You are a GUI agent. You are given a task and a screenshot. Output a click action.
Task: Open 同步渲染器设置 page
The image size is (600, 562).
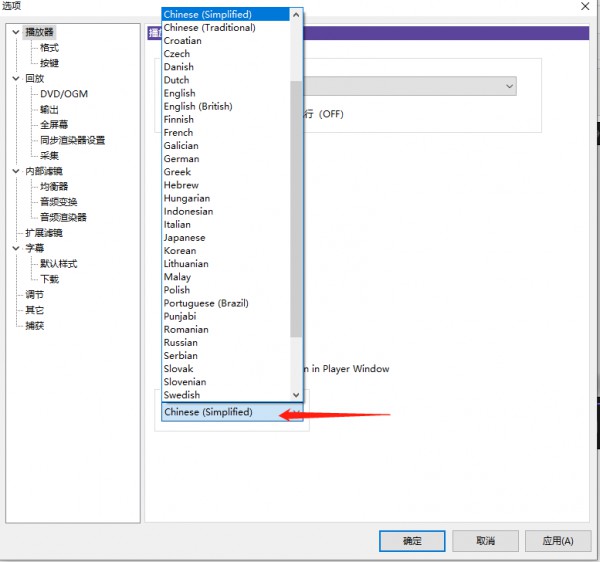[x=72, y=140]
